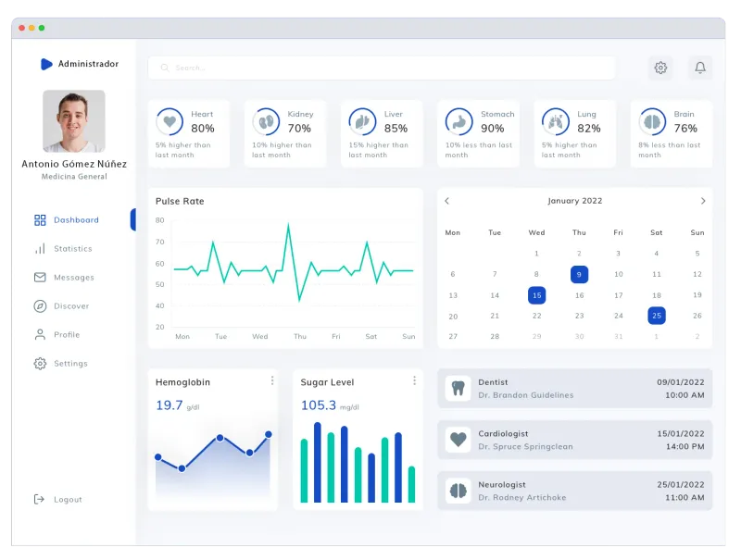Click the search magnifier icon
Viewport: 741px width, 560px height.
point(165,68)
